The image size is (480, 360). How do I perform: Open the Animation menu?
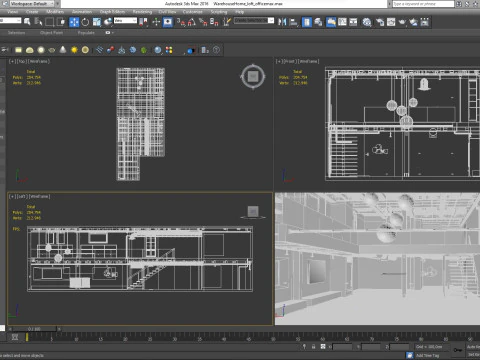pyautogui.click(x=82, y=12)
